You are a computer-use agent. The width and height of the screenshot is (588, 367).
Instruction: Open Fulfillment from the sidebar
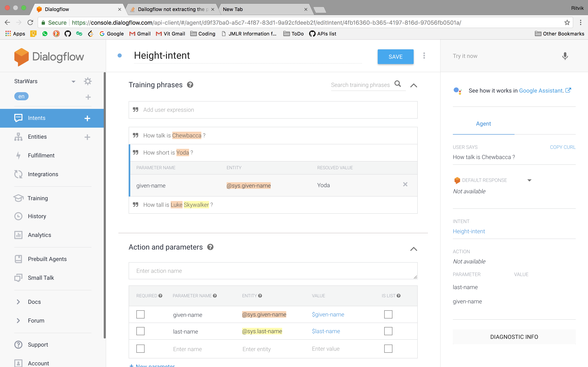[41, 155]
